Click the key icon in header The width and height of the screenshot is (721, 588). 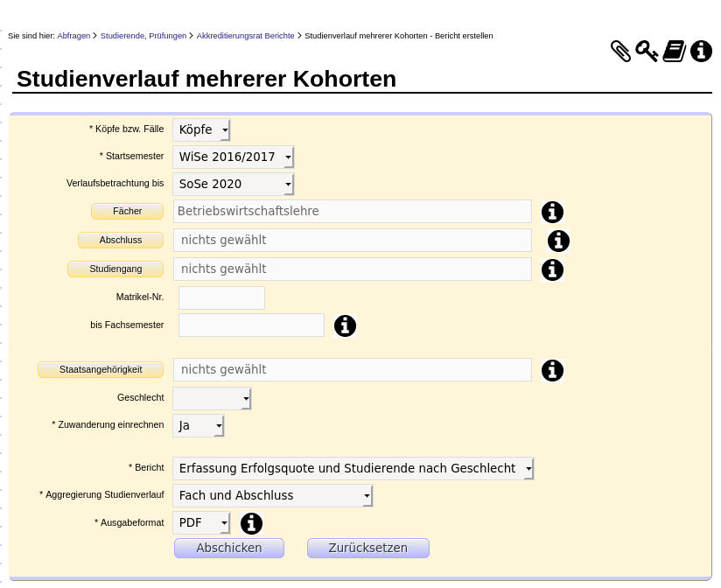(647, 51)
